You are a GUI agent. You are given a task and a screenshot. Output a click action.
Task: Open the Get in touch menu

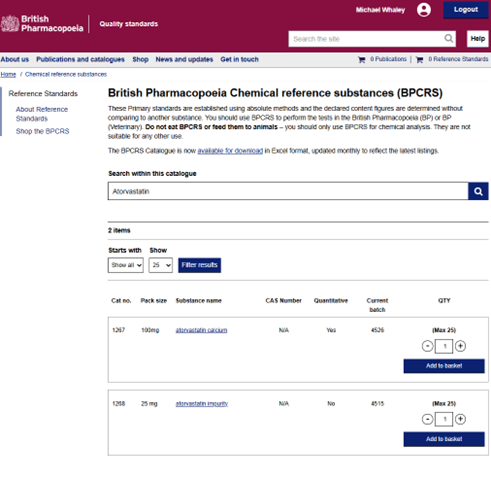click(x=239, y=59)
